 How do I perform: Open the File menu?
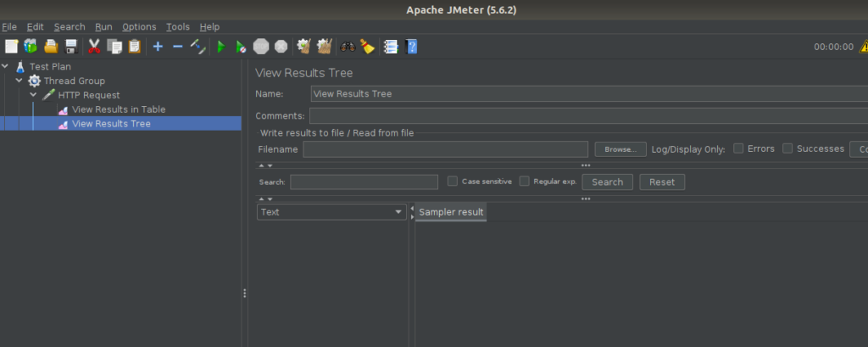(x=8, y=26)
